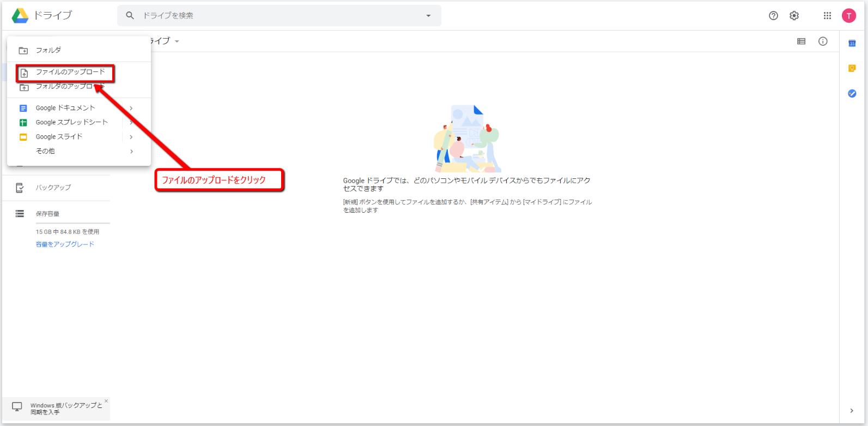Show details with info icon

coord(823,41)
